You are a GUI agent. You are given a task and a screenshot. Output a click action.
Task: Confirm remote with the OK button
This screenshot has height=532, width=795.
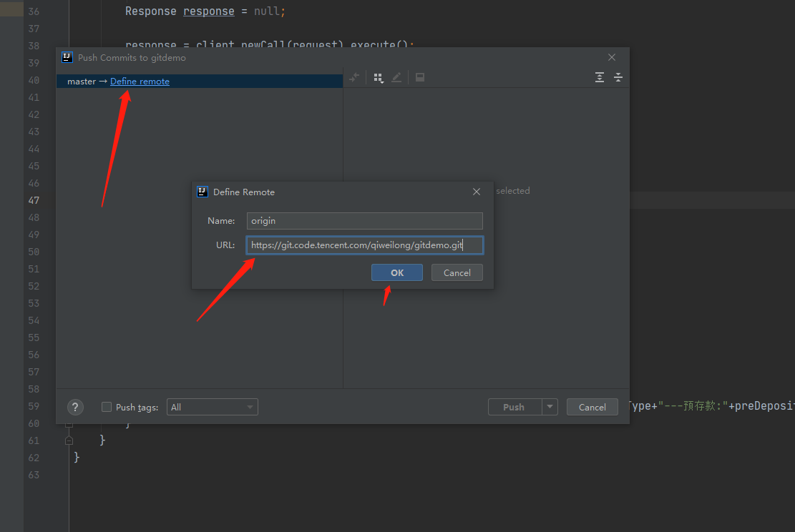(397, 272)
